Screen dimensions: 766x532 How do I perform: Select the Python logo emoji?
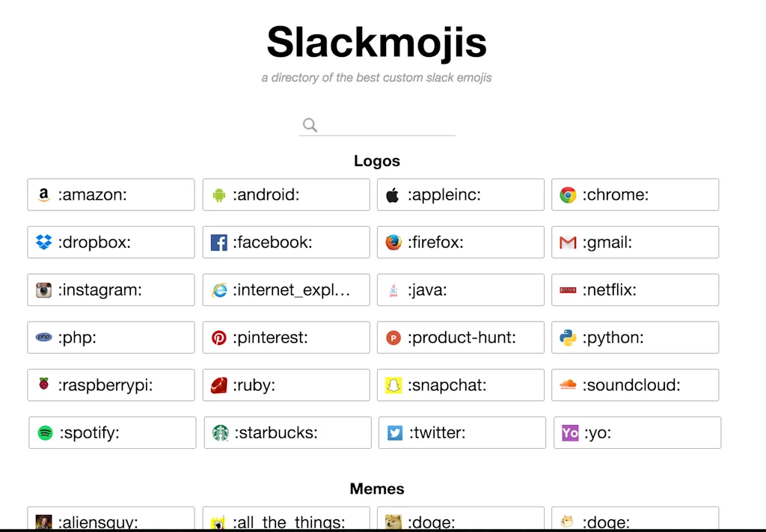tap(568, 337)
